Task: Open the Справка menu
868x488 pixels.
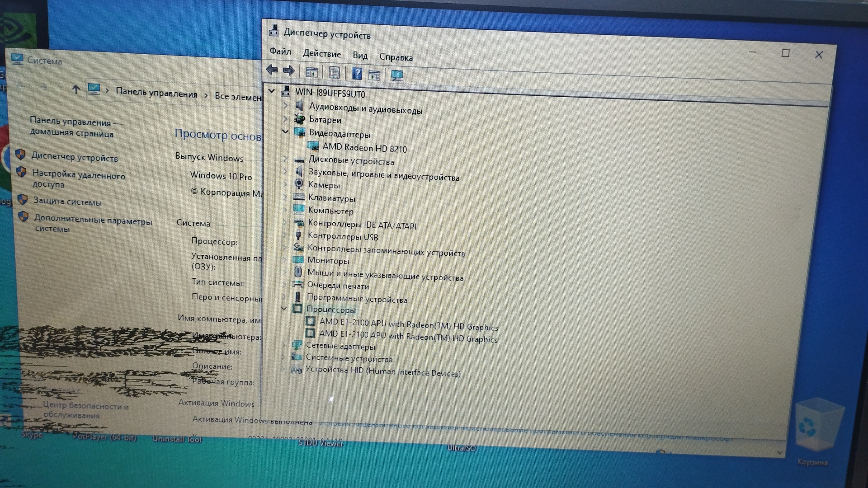Action: click(396, 57)
